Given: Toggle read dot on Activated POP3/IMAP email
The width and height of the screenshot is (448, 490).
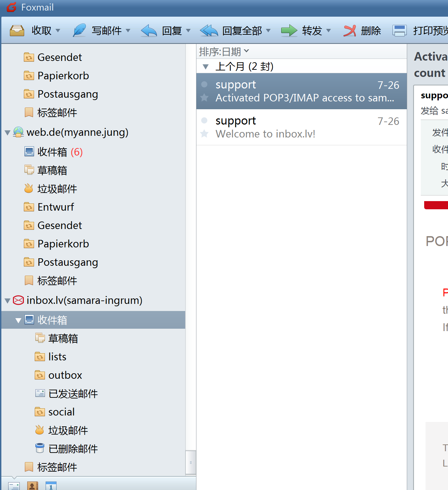Looking at the screenshot, I should [205, 84].
